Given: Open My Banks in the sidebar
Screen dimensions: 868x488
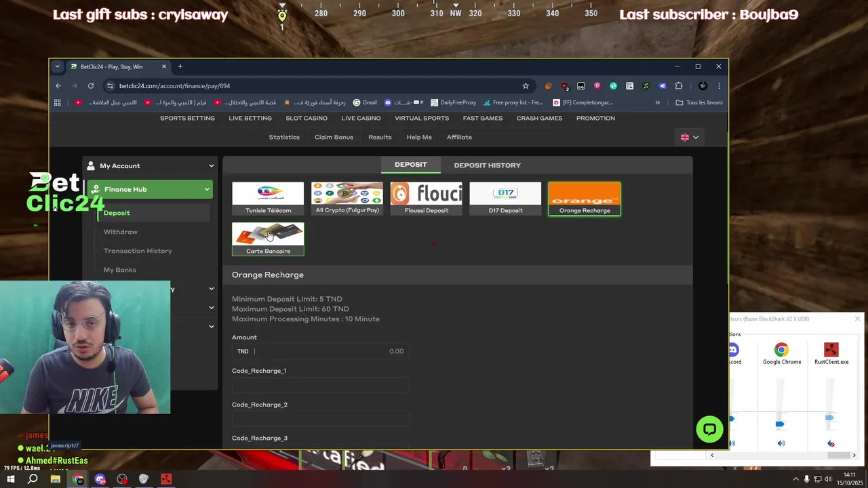Looking at the screenshot, I should [x=120, y=270].
